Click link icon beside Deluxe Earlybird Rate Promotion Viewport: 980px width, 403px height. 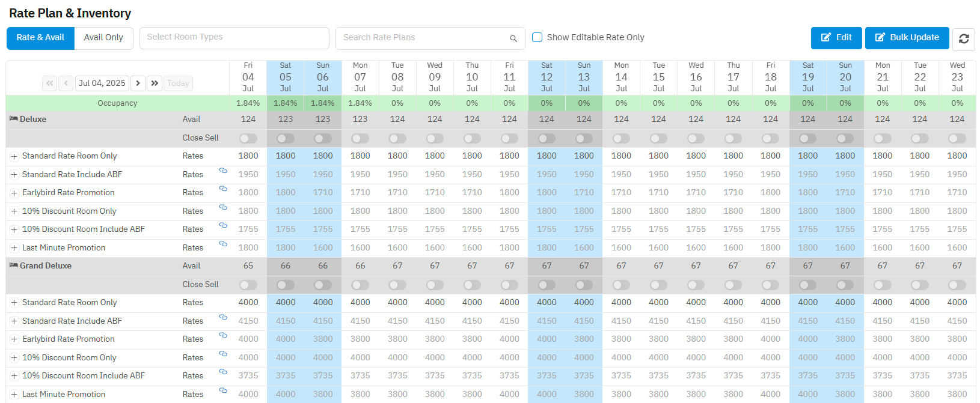(223, 189)
